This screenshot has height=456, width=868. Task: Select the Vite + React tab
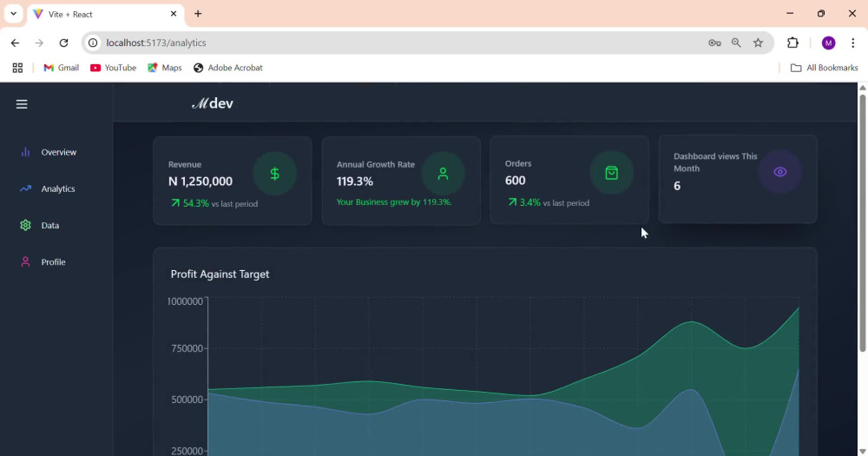105,15
